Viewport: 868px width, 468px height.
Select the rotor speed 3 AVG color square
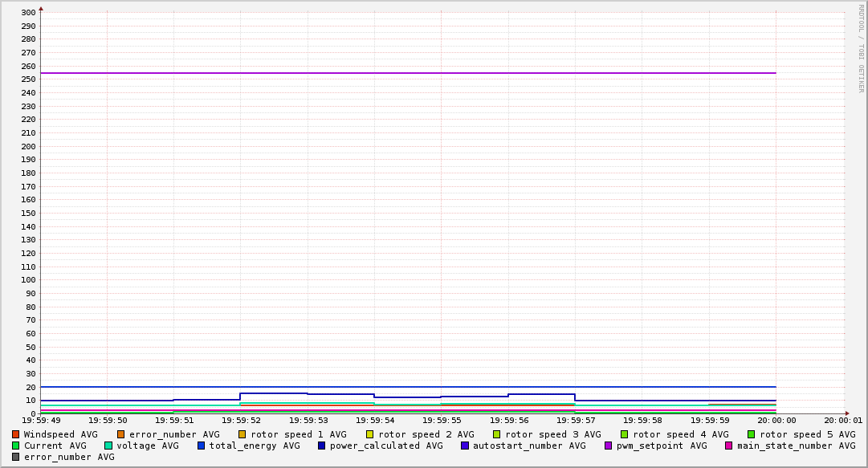pos(497,434)
